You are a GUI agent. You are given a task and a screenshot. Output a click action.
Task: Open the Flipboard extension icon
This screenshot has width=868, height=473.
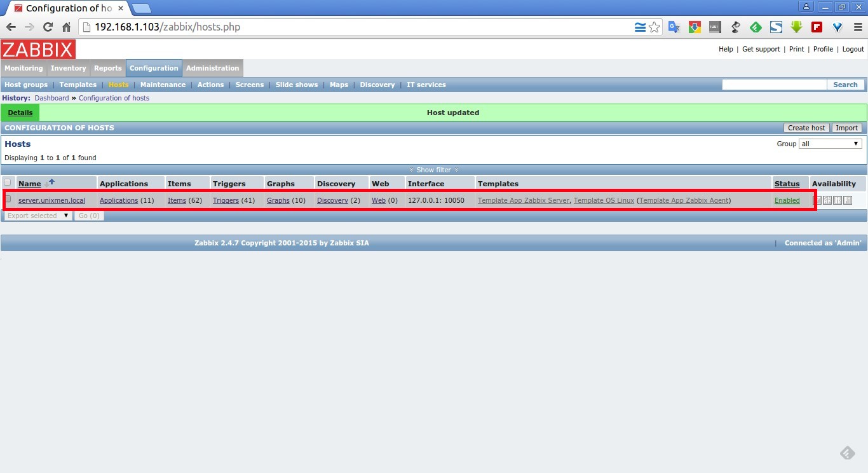point(817,27)
